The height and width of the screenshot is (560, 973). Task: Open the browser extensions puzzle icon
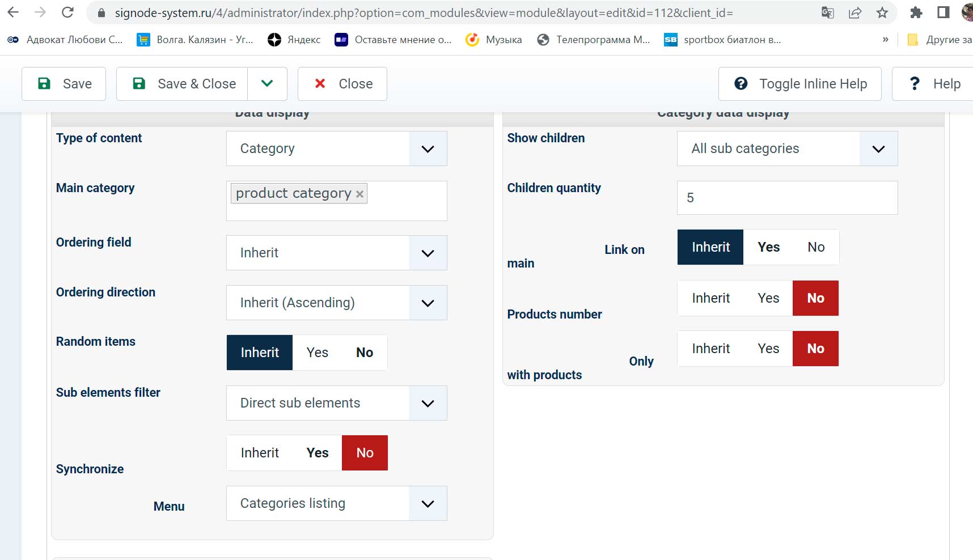point(916,12)
